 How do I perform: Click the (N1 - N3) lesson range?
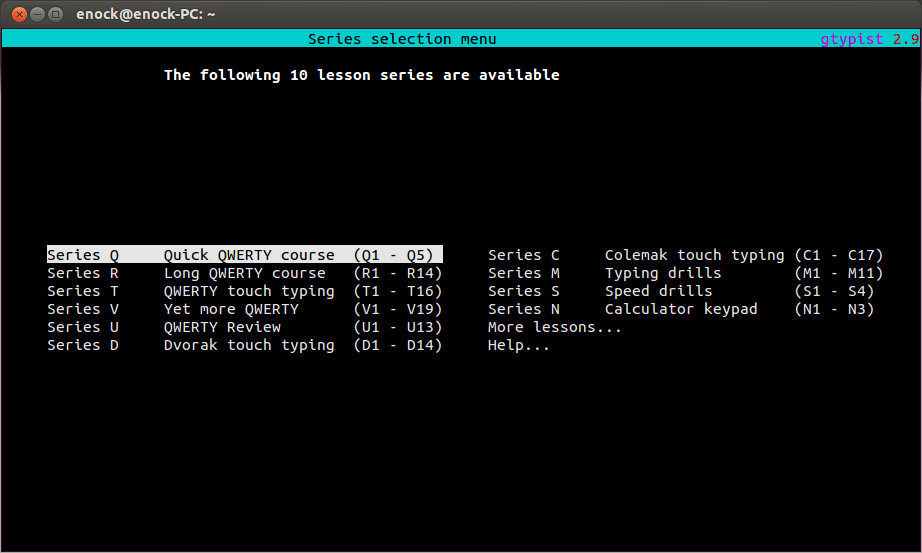834,309
